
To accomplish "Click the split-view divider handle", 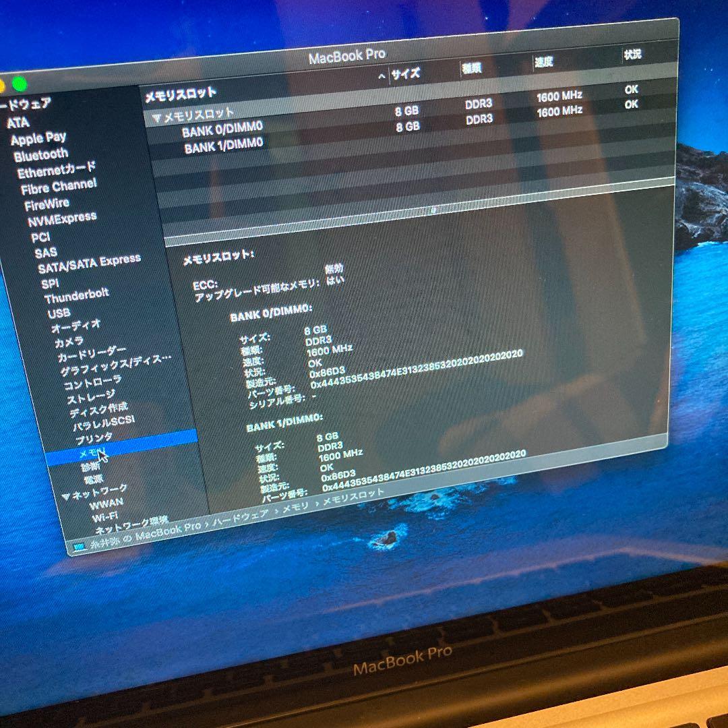I will 433,210.
